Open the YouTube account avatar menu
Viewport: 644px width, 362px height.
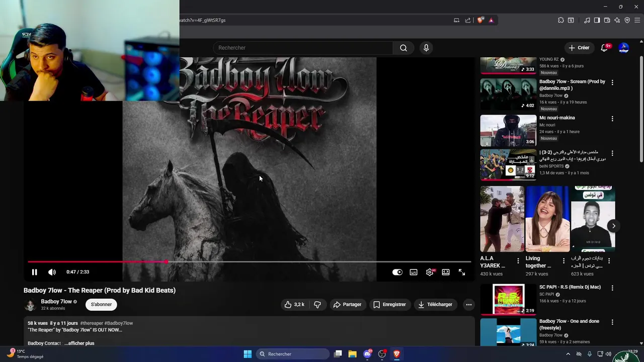click(x=624, y=48)
